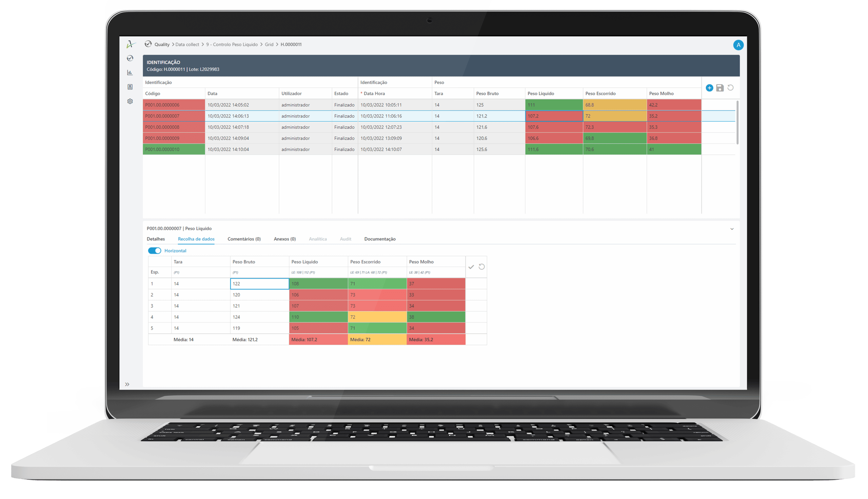Switch to the Detalhes tab
The width and height of the screenshot is (868, 499).
pyautogui.click(x=156, y=239)
